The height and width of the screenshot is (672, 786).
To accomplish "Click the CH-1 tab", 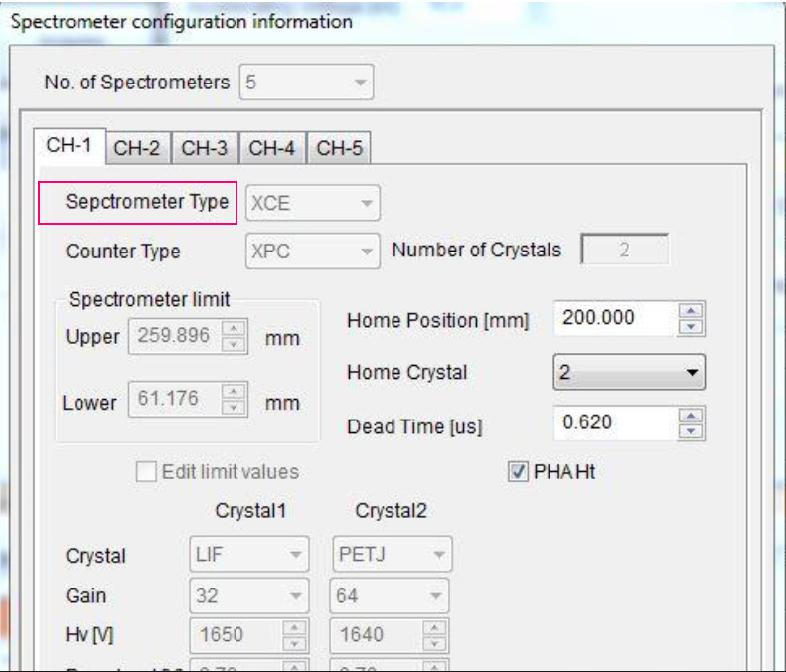I will (69, 147).
